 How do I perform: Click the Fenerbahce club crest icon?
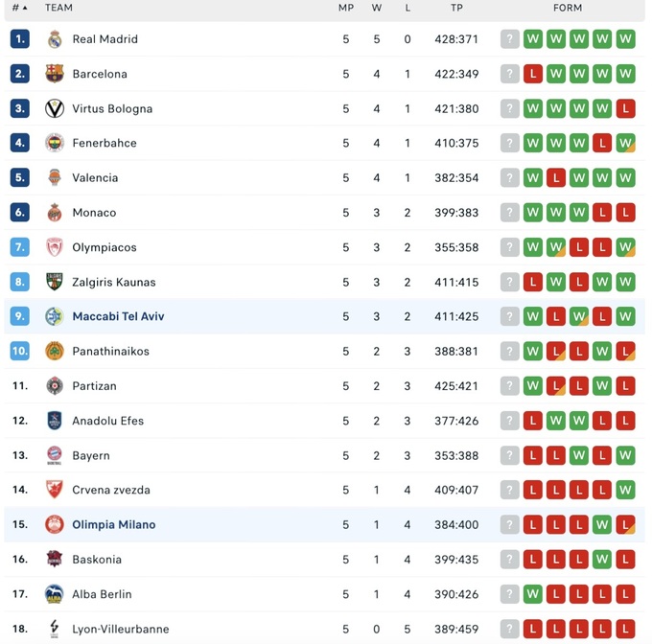[x=55, y=143]
